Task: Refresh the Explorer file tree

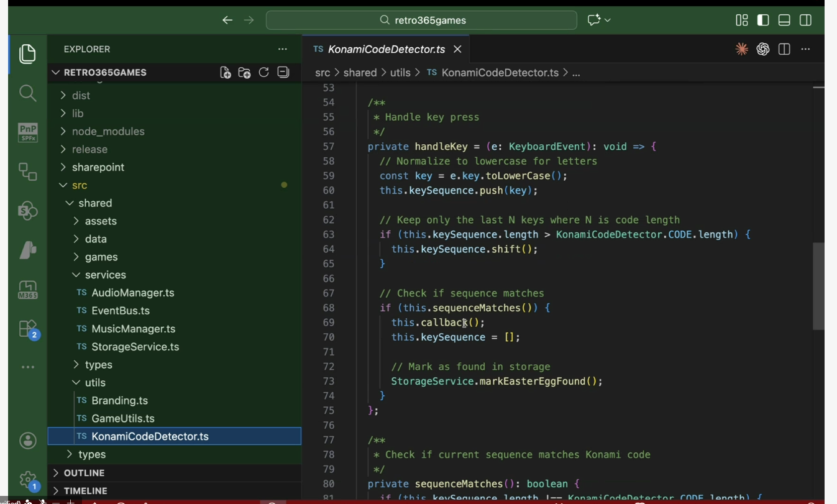Action: [263, 73]
